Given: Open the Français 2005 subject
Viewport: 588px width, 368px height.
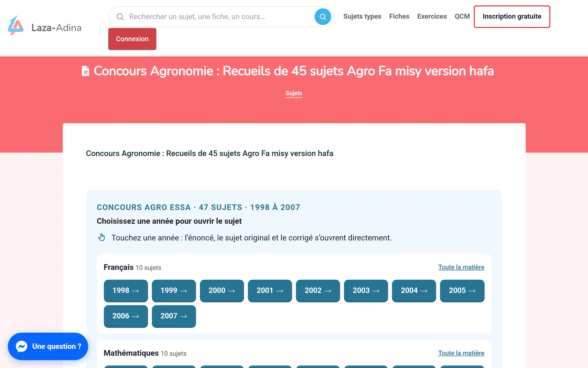Looking at the screenshot, I should (462, 291).
